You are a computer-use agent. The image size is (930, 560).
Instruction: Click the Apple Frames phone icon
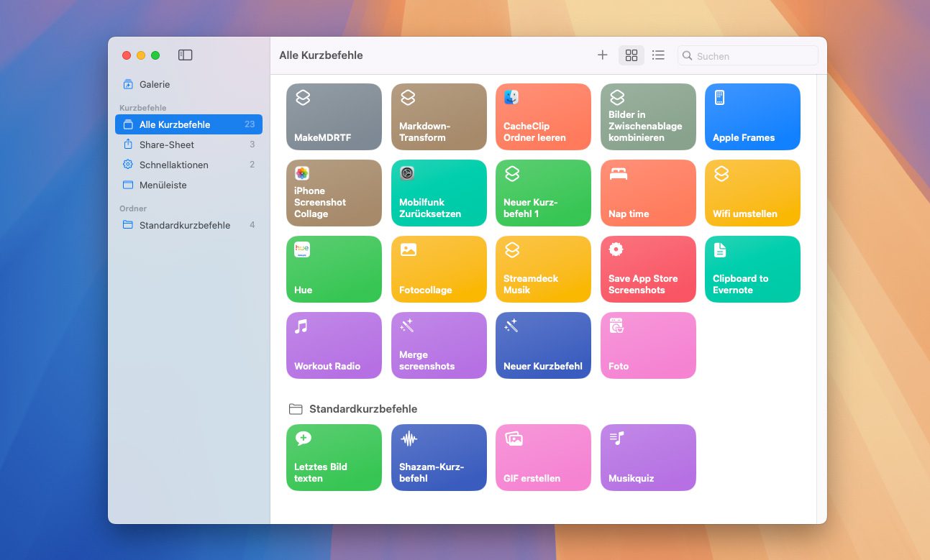coord(719,98)
